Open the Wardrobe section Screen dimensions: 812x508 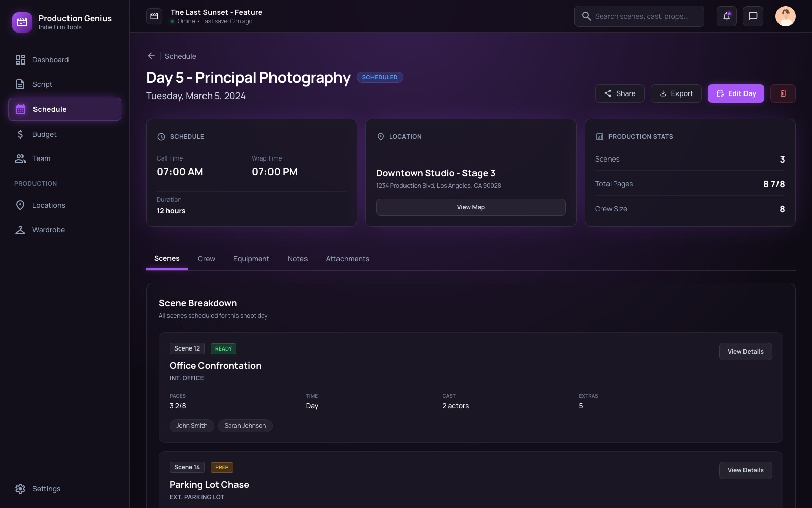64,230
